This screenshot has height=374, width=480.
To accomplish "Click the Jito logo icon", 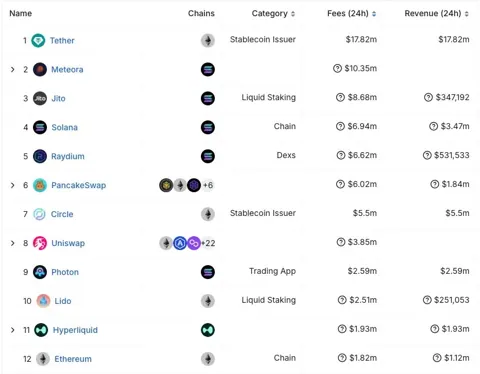I will point(40,98).
